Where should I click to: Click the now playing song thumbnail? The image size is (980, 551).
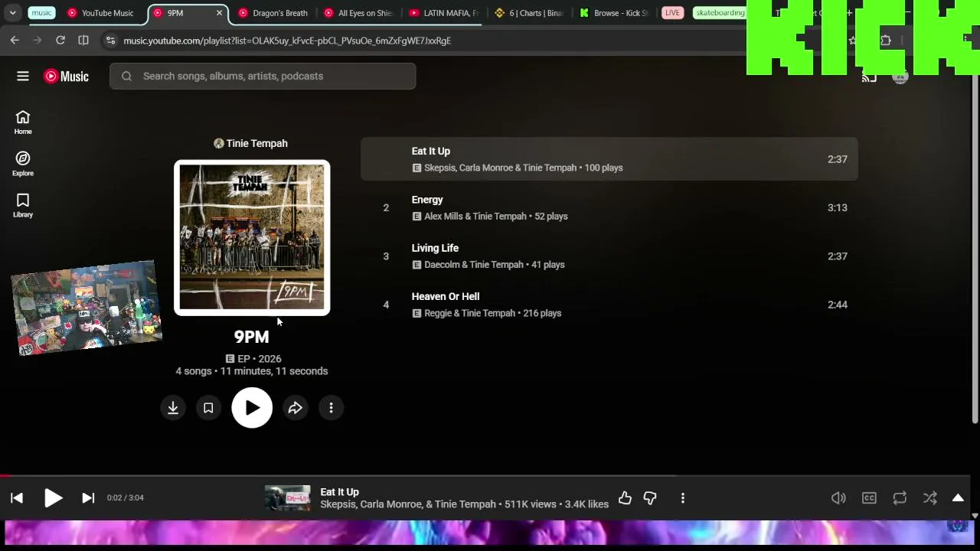[288, 498]
